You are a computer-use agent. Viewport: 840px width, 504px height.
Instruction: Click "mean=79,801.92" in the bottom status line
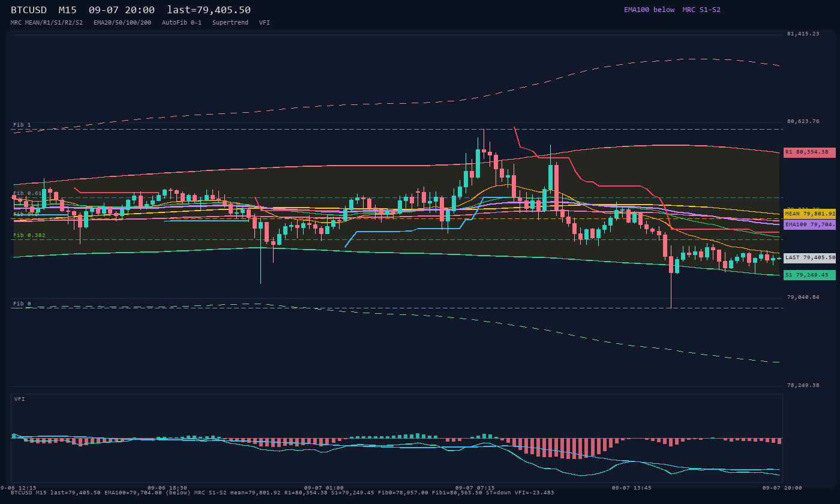(256, 493)
